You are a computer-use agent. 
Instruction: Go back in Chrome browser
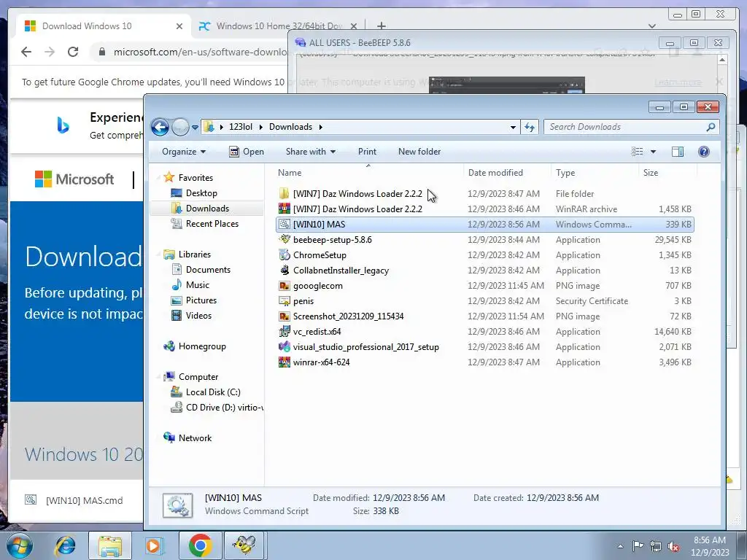tap(26, 52)
